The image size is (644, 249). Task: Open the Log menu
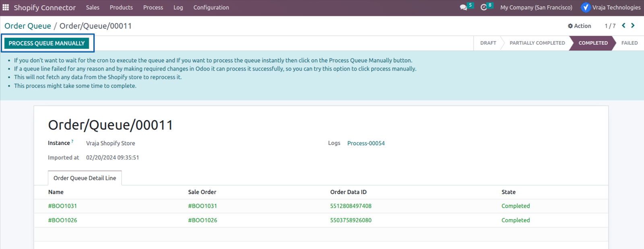178,7
